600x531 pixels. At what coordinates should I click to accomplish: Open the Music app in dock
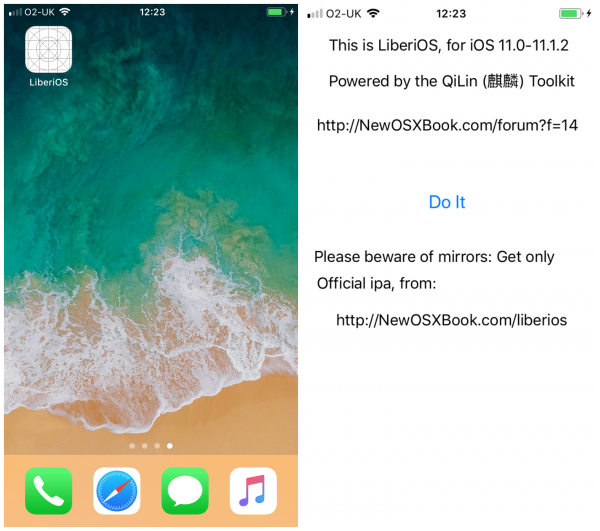(x=253, y=491)
